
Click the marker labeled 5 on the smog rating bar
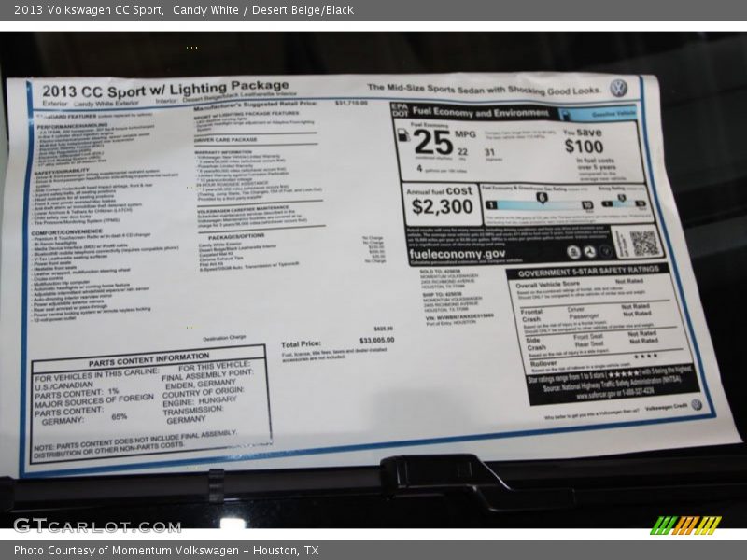[x=621, y=198]
